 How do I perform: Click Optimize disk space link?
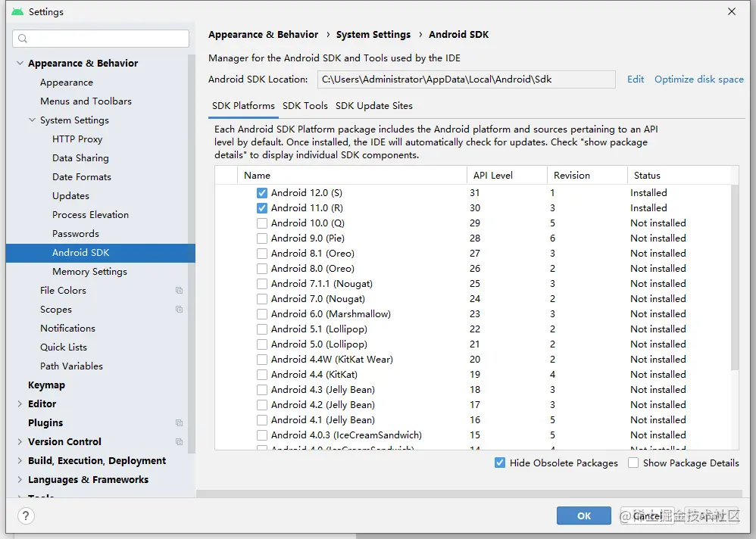click(699, 79)
